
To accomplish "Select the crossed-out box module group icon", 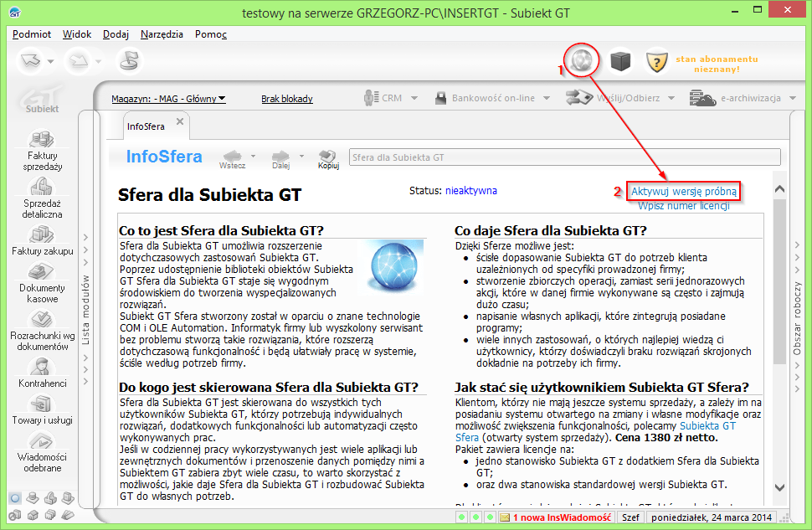I will (15, 514).
